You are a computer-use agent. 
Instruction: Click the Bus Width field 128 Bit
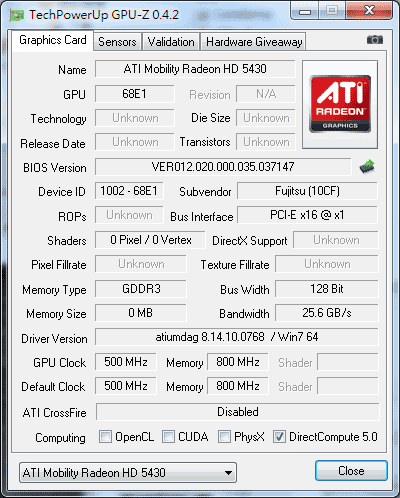(327, 289)
